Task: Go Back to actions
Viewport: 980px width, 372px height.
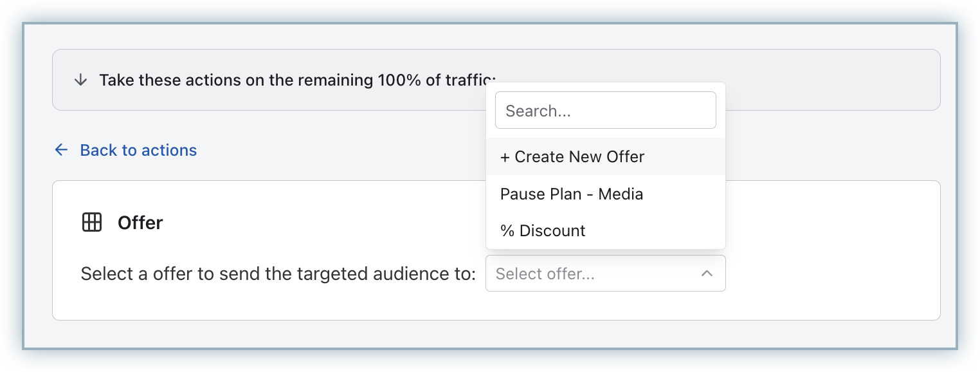Action: 138,150
